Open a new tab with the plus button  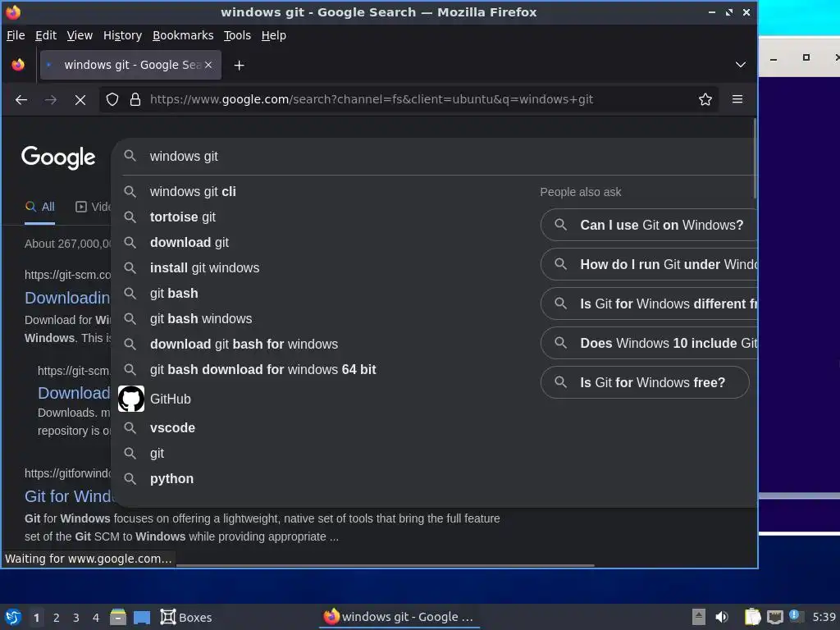(x=239, y=66)
